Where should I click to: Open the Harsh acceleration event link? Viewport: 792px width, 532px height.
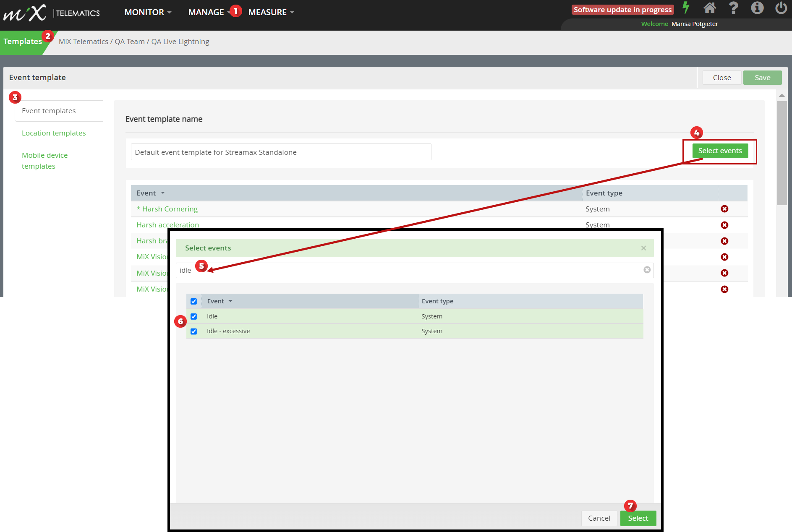pos(168,225)
